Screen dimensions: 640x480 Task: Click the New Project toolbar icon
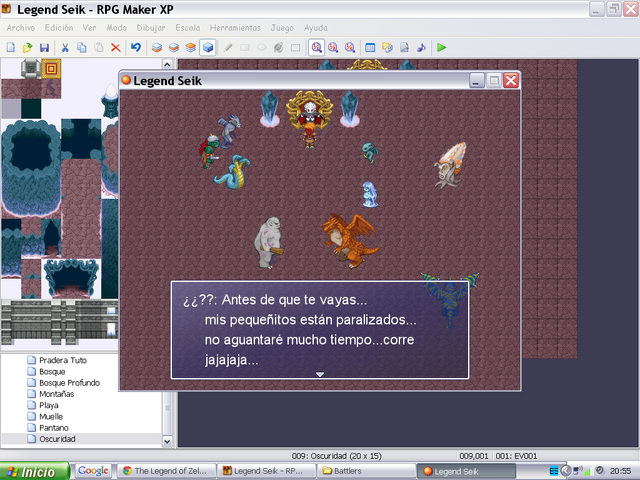tap(11, 47)
